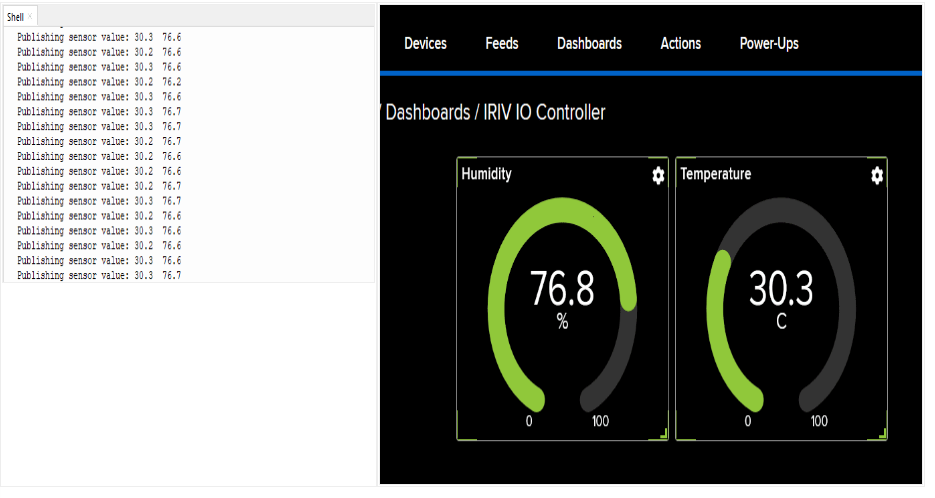935x498 pixels.
Task: Open the Temperature block settings gear
Action: pyautogui.click(x=877, y=175)
